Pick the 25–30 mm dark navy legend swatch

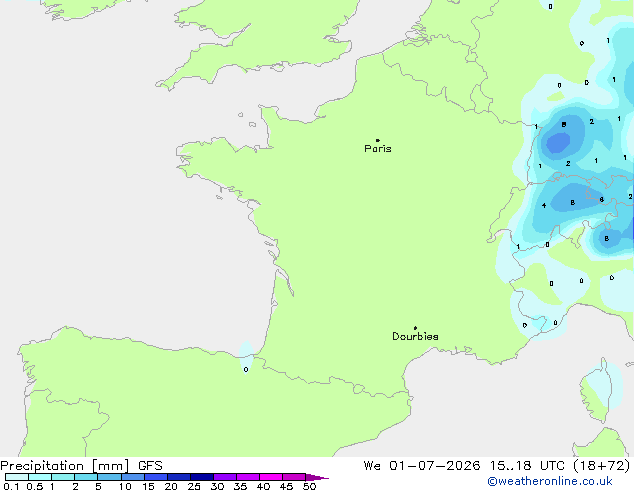202,477
